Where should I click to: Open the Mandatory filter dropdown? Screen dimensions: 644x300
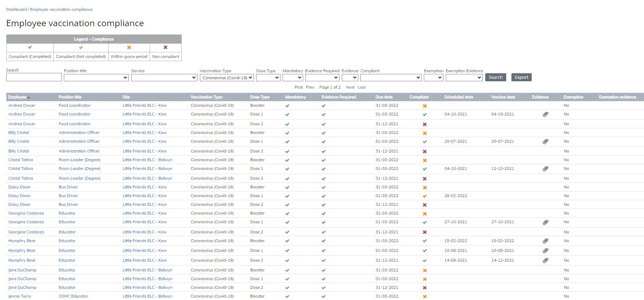293,78
